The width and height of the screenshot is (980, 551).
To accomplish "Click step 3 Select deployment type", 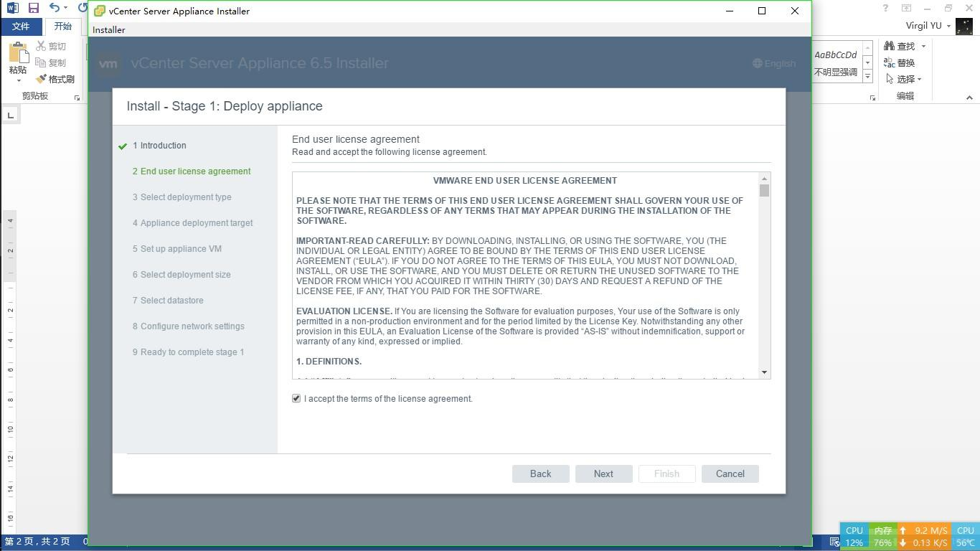I will [x=182, y=197].
